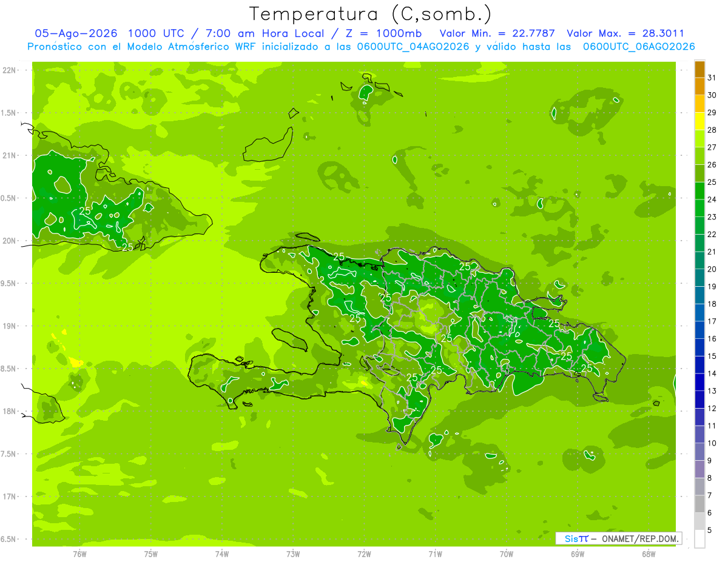728x562 pixels.
Task: Click the legend value "7"
Action: point(709,495)
